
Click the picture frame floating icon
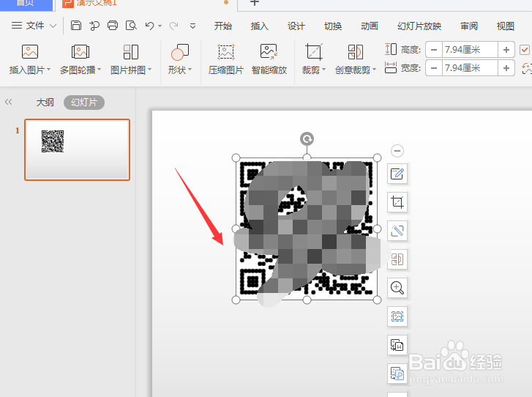pos(397,316)
